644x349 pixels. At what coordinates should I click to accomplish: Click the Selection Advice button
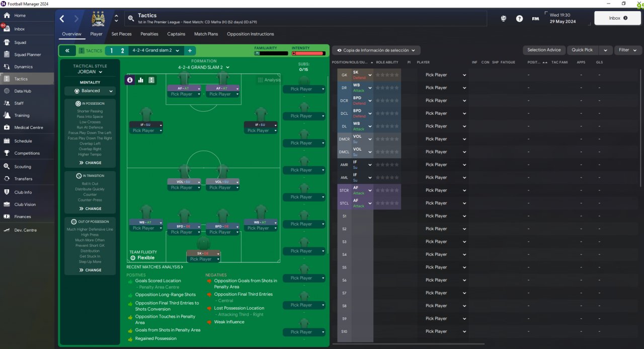coord(544,50)
